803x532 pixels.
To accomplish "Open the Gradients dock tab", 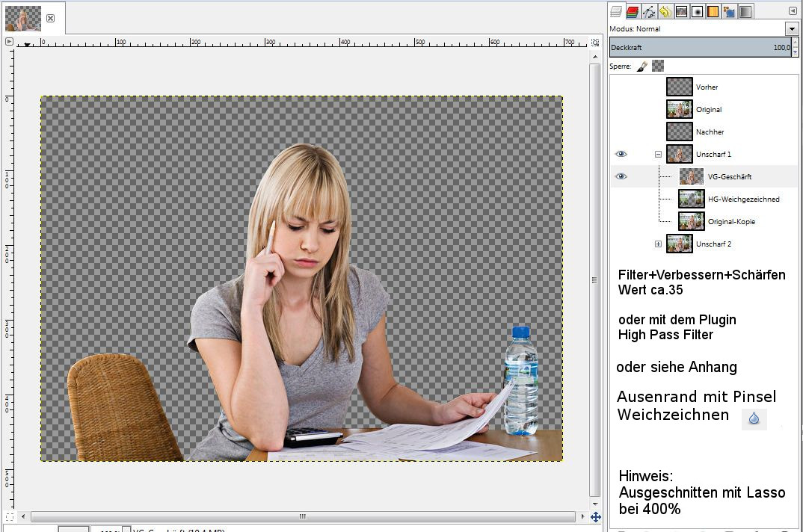I will [x=745, y=11].
